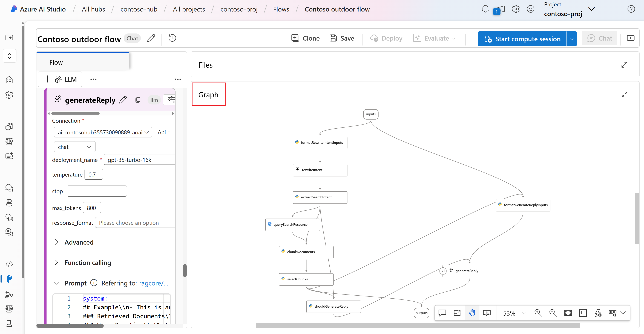This screenshot has height=334, width=644.
Task: Click the feedback smiley icon
Action: [x=530, y=9]
